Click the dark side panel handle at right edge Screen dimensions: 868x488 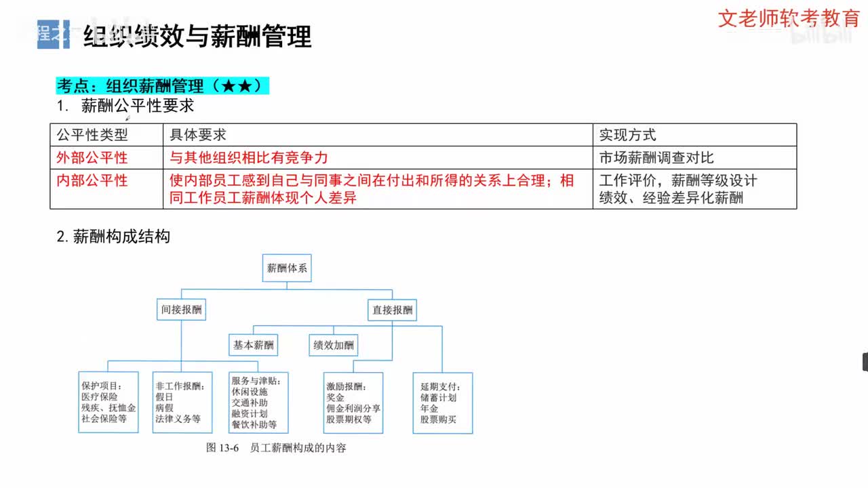865,361
